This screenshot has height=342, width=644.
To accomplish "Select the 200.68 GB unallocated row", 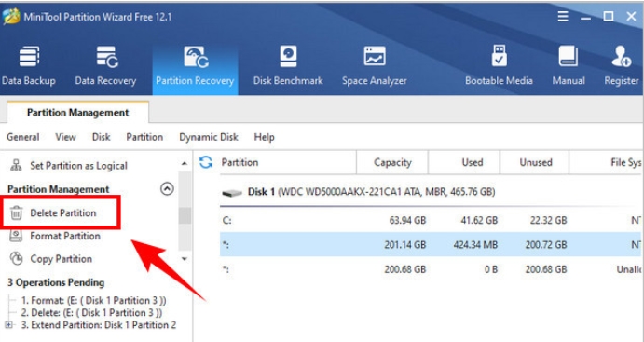I will pos(431,269).
